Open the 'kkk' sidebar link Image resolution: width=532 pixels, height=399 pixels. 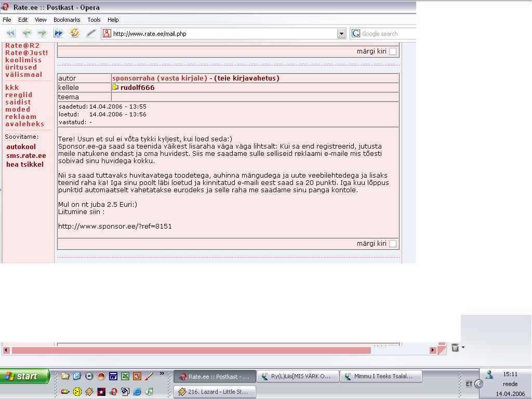coord(12,87)
